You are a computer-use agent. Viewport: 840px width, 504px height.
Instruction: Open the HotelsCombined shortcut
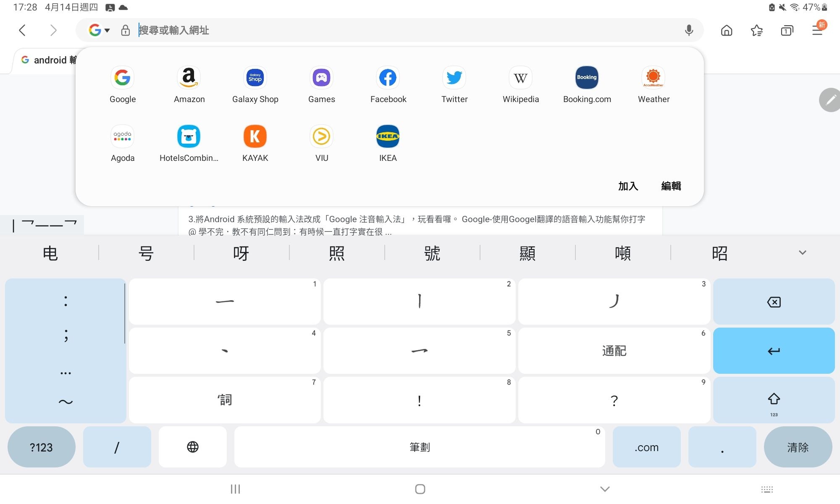click(189, 144)
